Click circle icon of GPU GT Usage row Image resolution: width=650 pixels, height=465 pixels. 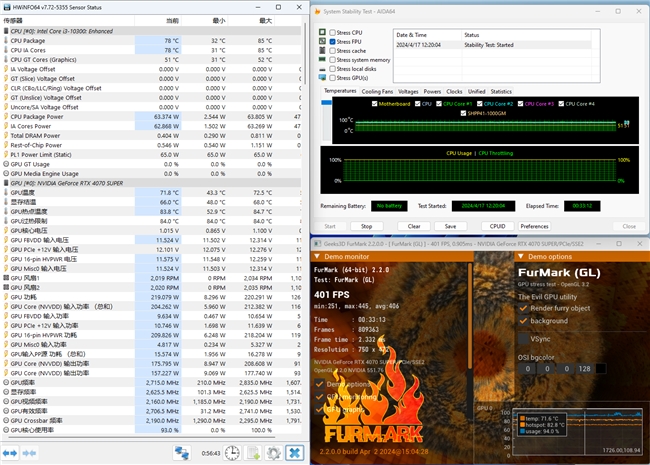(x=6, y=164)
